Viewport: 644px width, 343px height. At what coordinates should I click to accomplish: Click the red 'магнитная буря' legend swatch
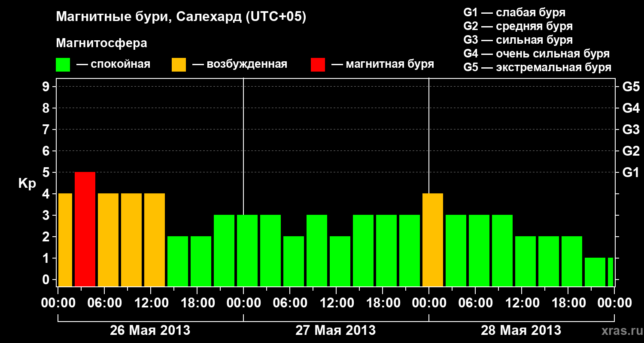(x=318, y=65)
